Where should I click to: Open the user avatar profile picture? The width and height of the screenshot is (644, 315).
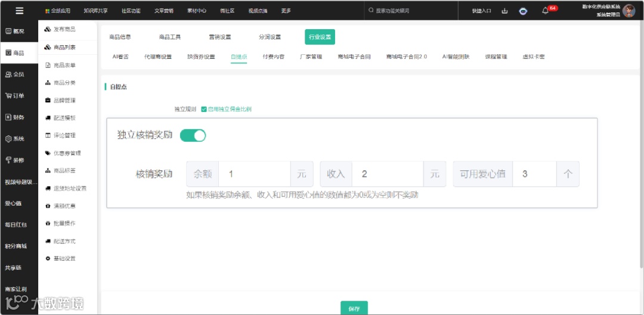pyautogui.click(x=629, y=11)
